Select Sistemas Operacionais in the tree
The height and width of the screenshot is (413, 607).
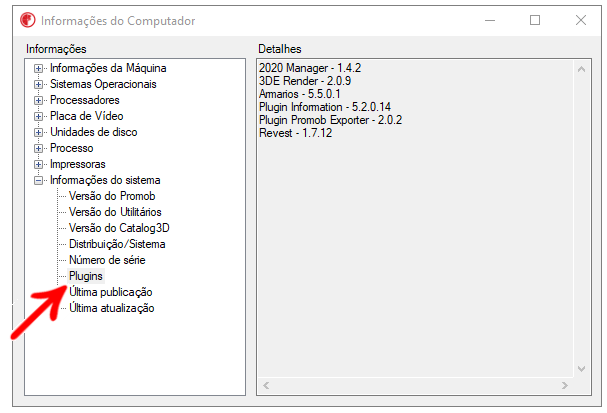click(103, 84)
